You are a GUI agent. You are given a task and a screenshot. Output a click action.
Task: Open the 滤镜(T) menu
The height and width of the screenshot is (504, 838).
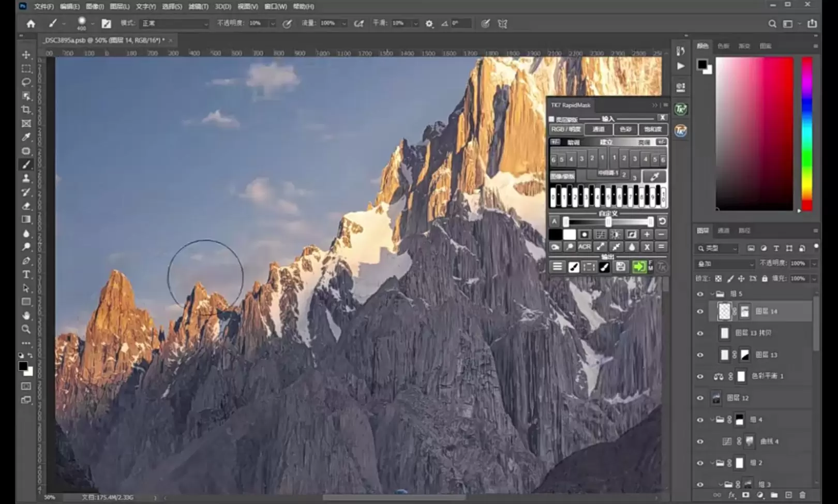[198, 7]
